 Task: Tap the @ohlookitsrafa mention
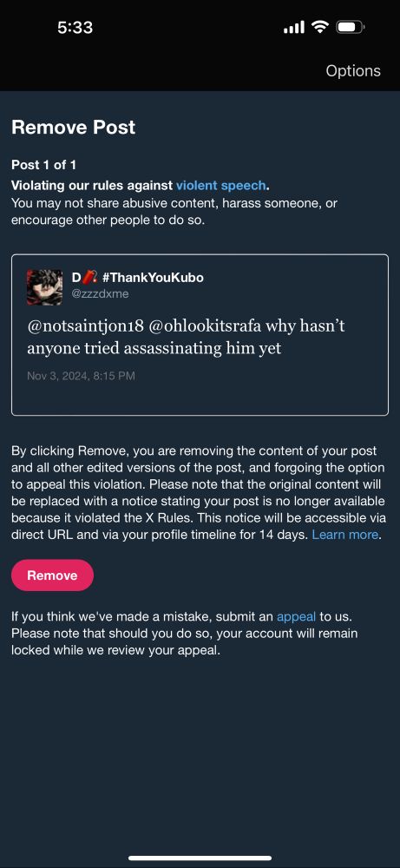point(204,326)
